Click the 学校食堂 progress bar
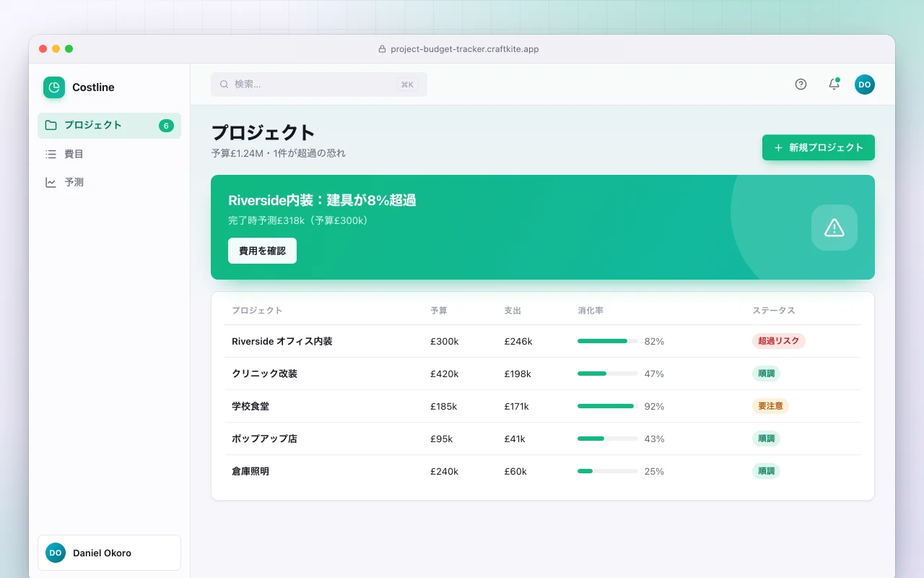 click(x=608, y=406)
